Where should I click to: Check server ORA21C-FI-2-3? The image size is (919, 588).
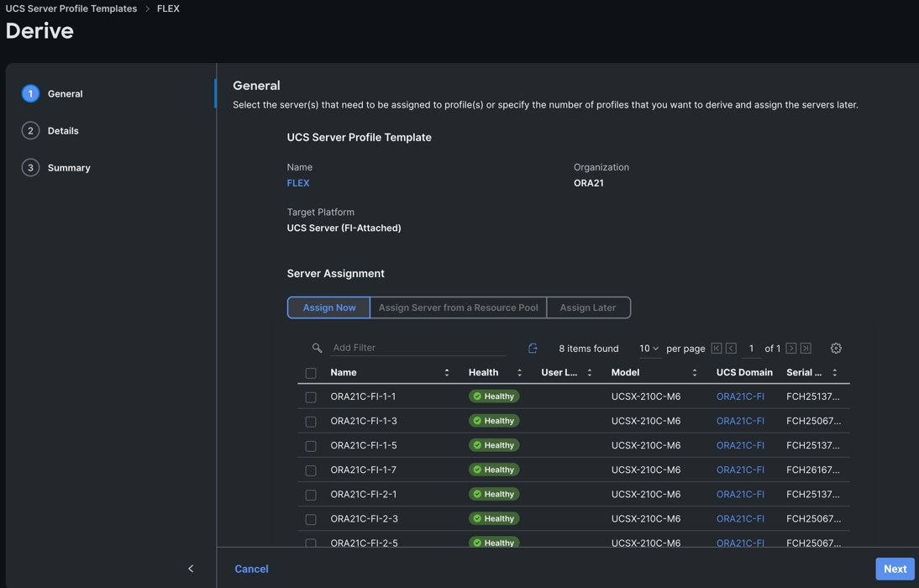click(311, 519)
